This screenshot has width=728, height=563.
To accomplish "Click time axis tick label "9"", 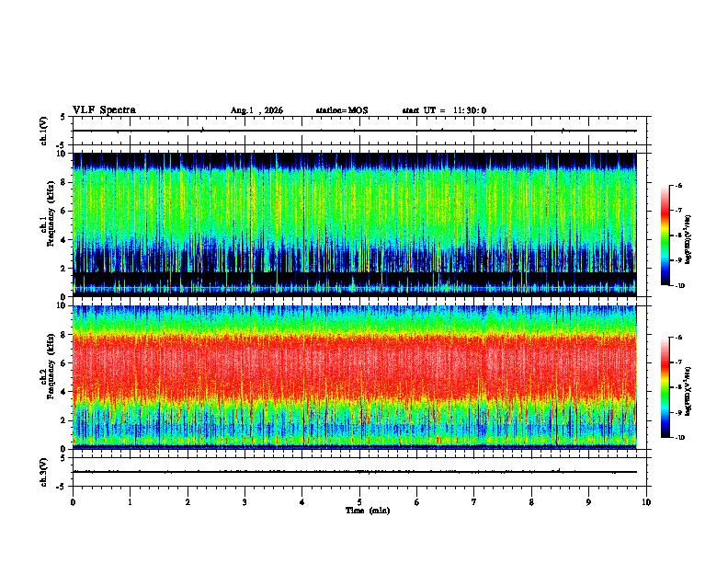I will coord(588,502).
